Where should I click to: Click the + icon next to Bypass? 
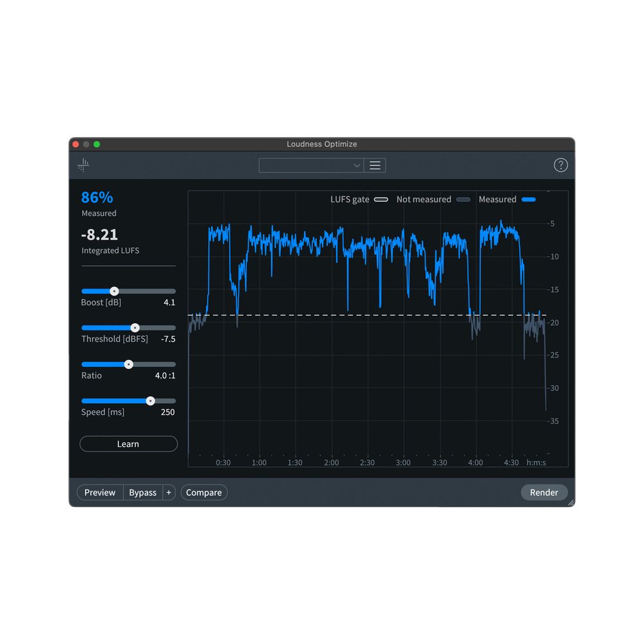coord(169,492)
